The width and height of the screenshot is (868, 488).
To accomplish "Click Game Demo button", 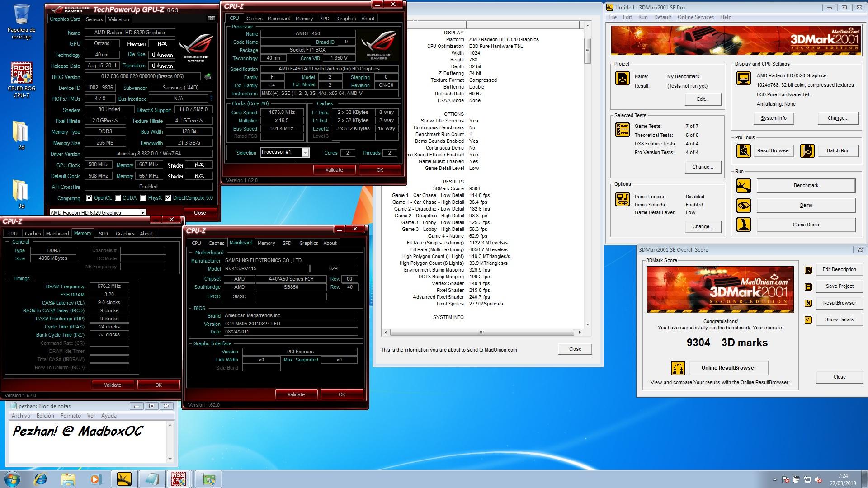I will click(x=806, y=225).
